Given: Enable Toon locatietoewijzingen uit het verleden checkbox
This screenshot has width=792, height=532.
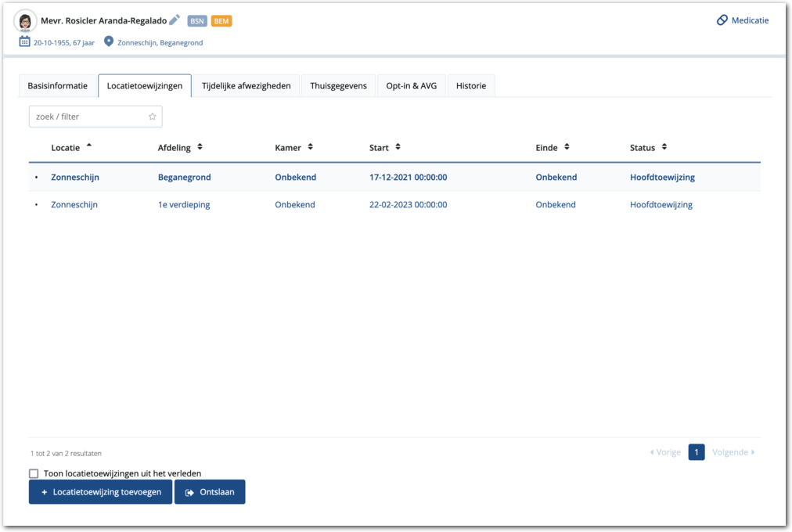Looking at the screenshot, I should [x=34, y=473].
